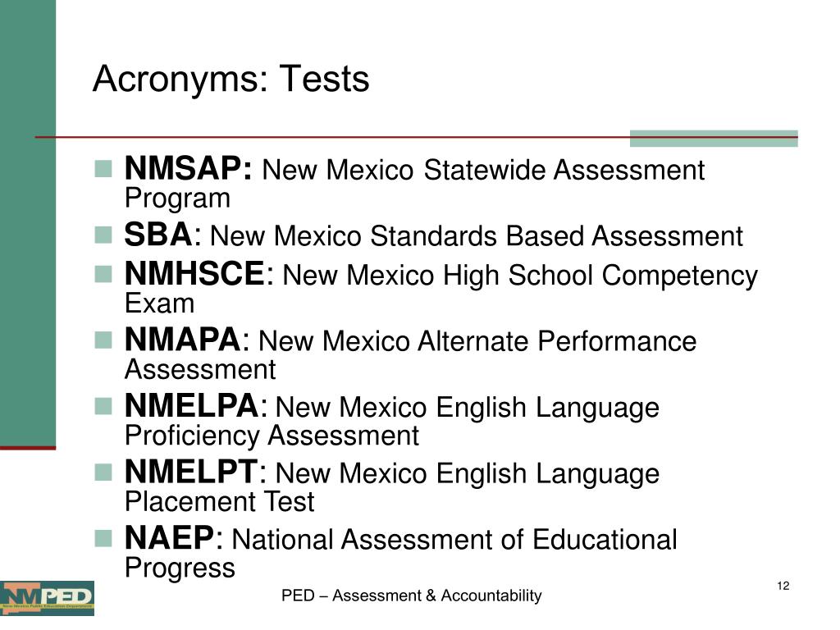The image size is (840, 630).
Task: Click the bullet square beside SBA
Action: pos(103,235)
